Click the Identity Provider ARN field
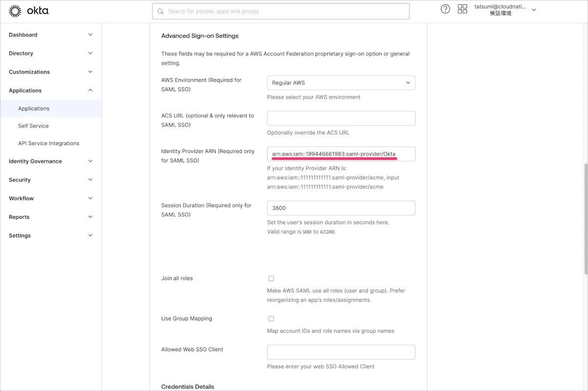 coord(341,154)
